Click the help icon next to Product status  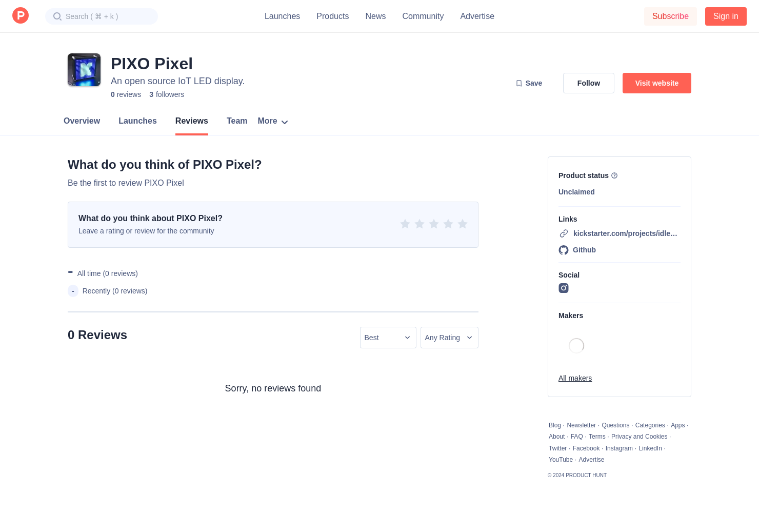(614, 175)
